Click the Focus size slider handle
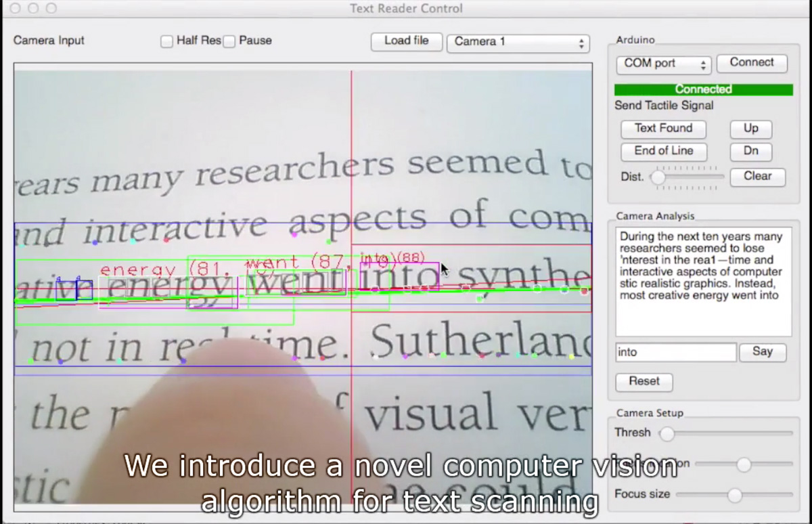 click(735, 496)
